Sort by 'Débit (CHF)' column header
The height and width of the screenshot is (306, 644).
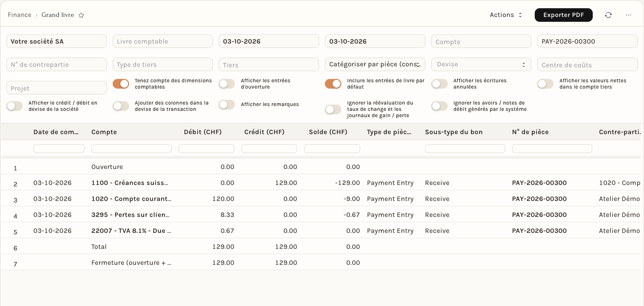click(203, 132)
